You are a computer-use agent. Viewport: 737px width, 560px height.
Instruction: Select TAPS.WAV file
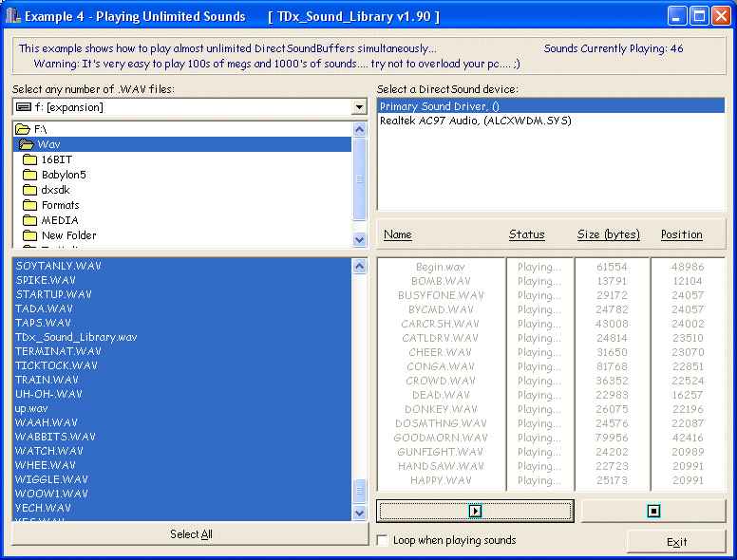pyautogui.click(x=182, y=323)
